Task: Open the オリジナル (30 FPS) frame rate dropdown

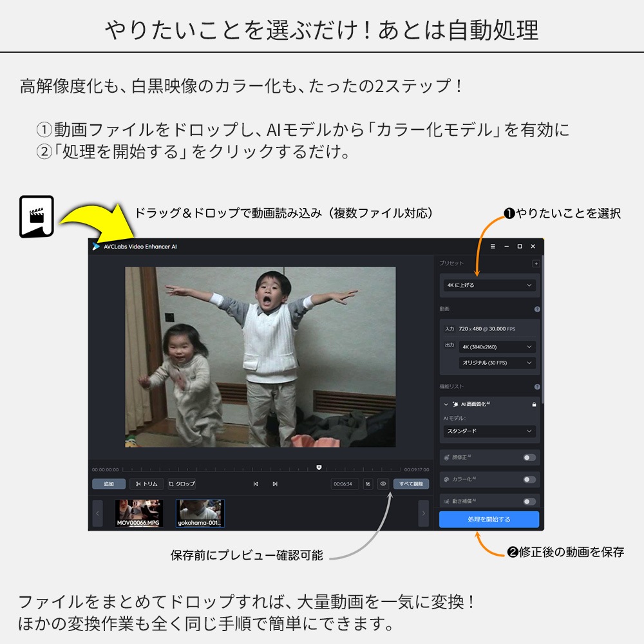Action: pyautogui.click(x=498, y=363)
